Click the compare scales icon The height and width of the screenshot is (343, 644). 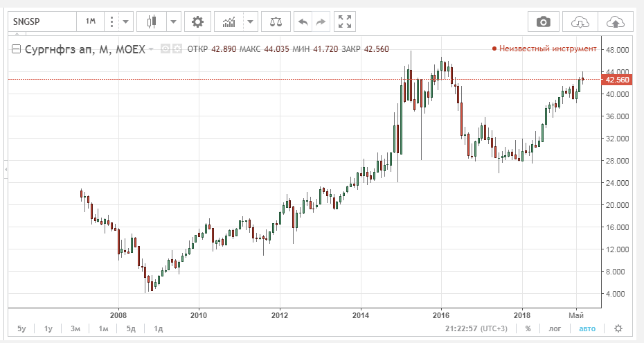click(x=276, y=21)
